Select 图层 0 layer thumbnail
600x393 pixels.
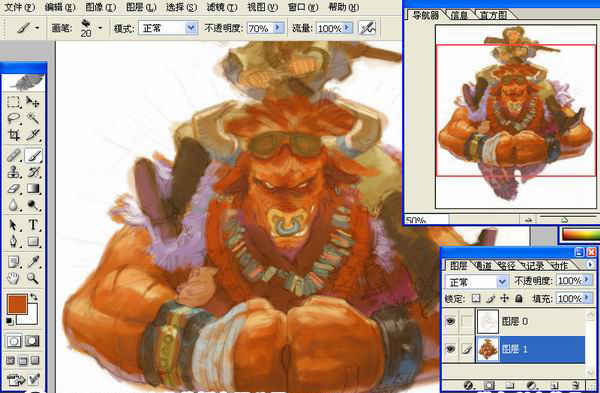pyautogui.click(x=488, y=321)
